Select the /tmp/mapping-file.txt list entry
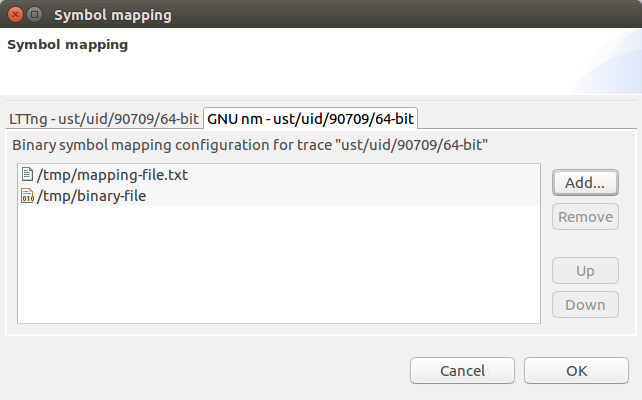 [x=112, y=174]
